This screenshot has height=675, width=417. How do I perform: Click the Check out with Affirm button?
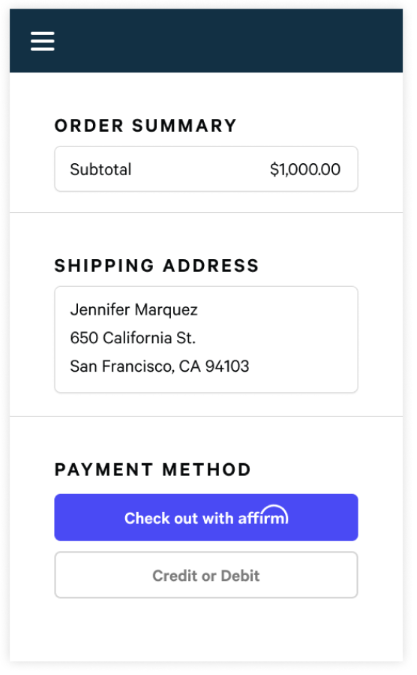206,517
